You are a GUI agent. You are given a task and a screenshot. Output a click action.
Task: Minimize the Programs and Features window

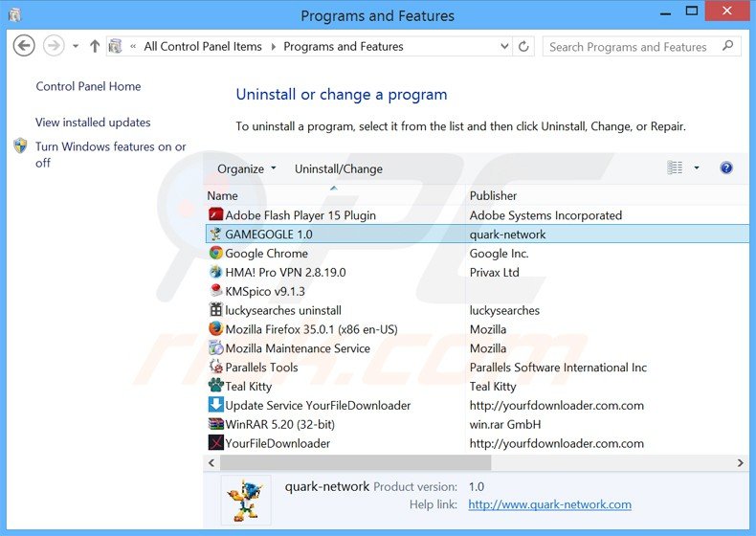pyautogui.click(x=666, y=12)
